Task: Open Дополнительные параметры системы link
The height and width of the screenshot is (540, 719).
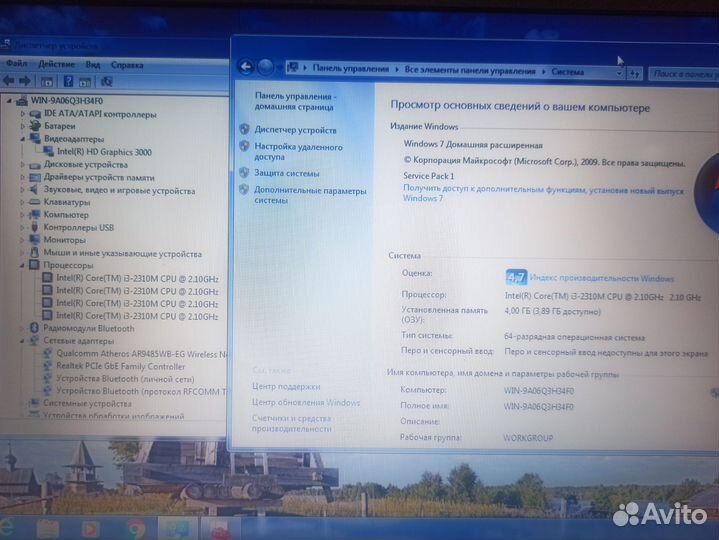Action: click(310, 195)
